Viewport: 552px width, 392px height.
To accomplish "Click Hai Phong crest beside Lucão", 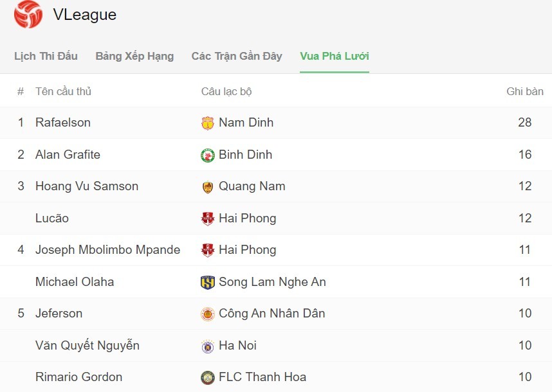I will [207, 218].
